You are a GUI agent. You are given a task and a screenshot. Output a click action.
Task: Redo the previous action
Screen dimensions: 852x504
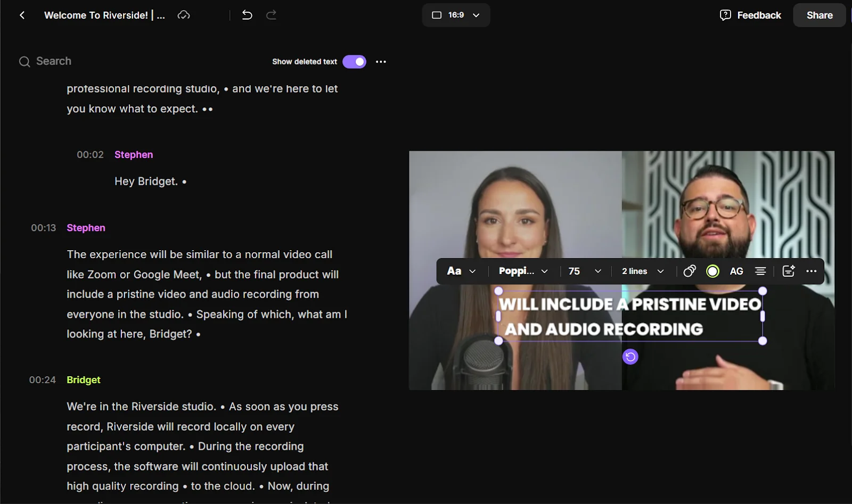pos(271,15)
